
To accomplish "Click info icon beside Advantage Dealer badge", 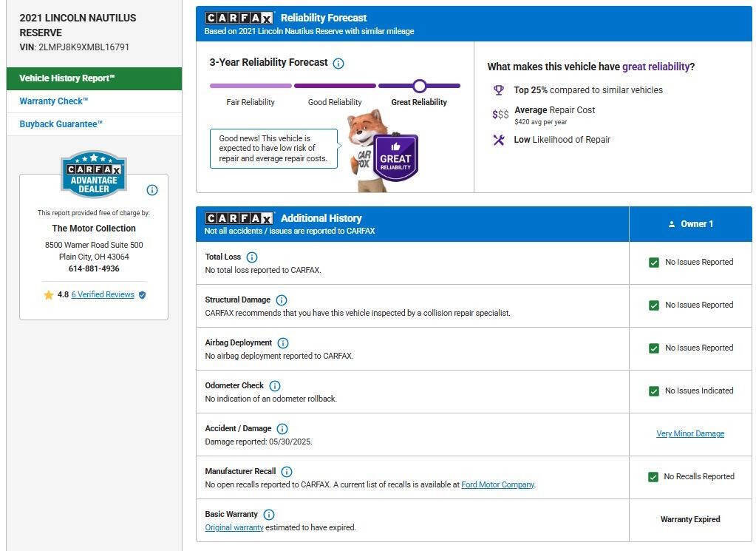I will pos(152,190).
